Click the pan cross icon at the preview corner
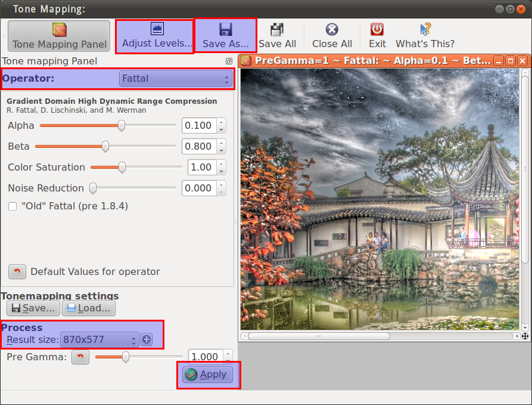This screenshot has height=405, width=532. pyautogui.click(x=525, y=336)
